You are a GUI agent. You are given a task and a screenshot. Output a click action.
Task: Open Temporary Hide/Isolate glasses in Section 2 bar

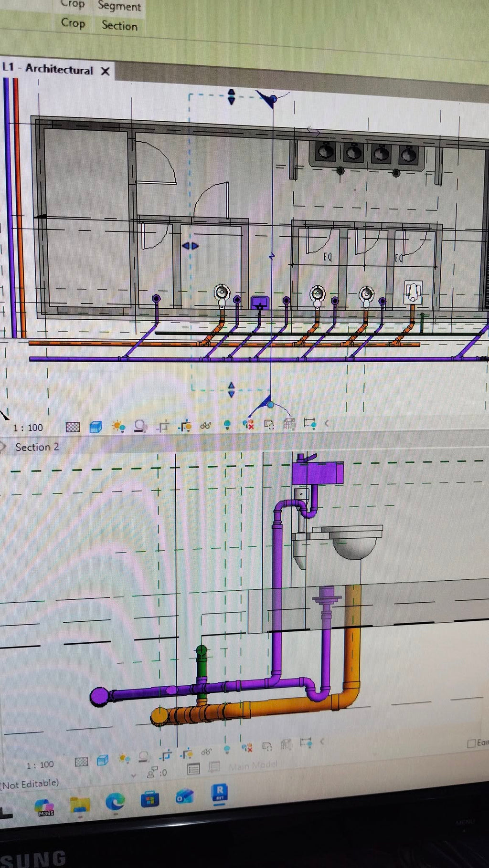click(206, 752)
